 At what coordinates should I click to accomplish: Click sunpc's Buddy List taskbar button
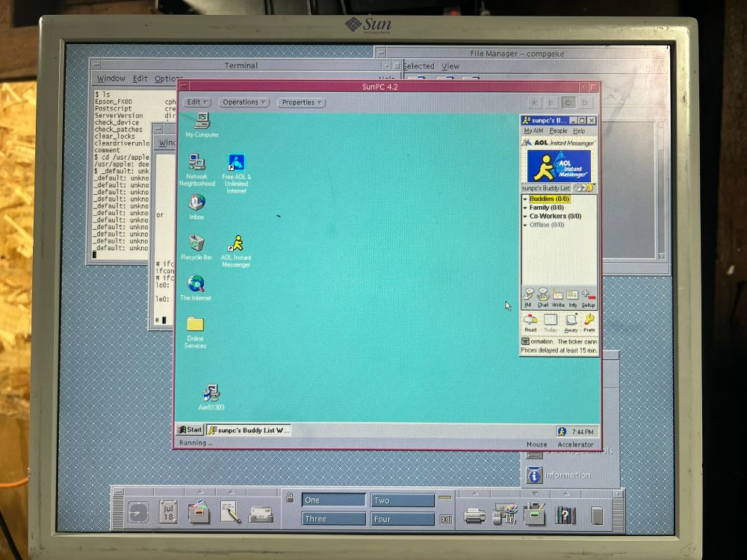(248, 430)
